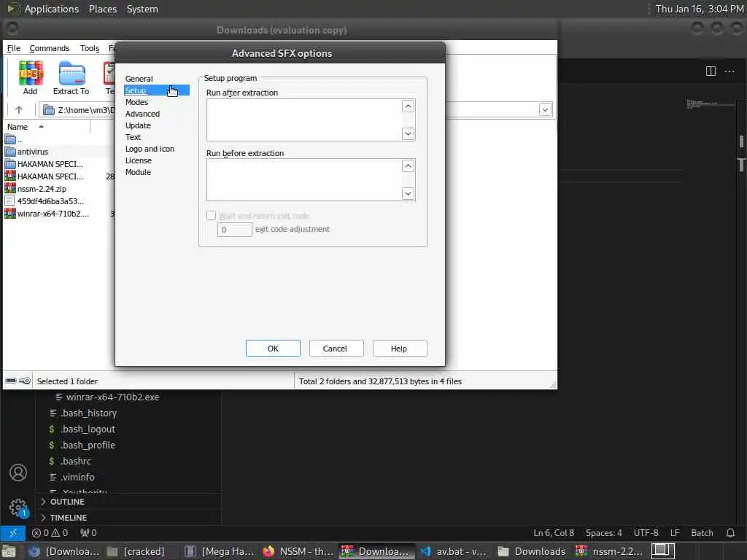Open VS Code Manage gear icon

point(18,507)
